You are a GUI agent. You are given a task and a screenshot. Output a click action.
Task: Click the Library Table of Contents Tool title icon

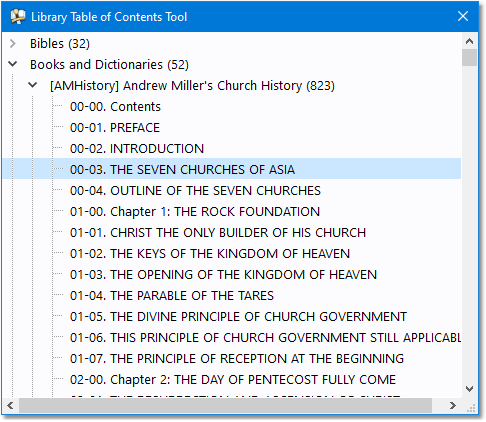pos(18,17)
